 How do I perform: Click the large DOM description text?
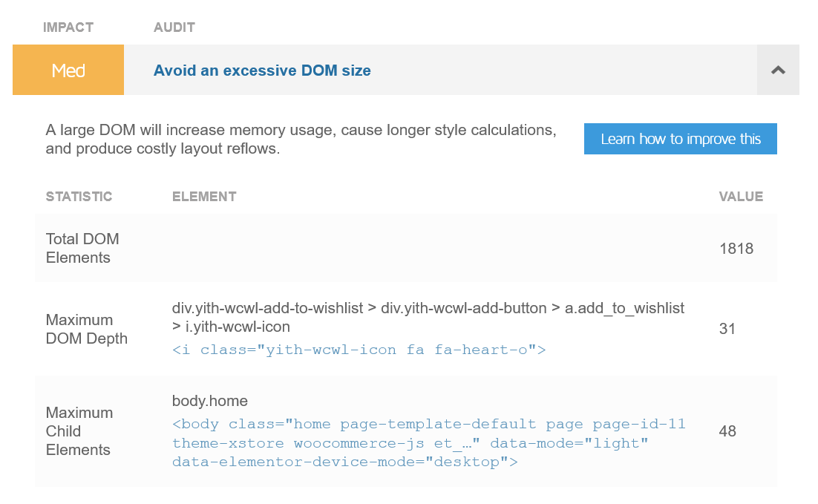point(301,140)
